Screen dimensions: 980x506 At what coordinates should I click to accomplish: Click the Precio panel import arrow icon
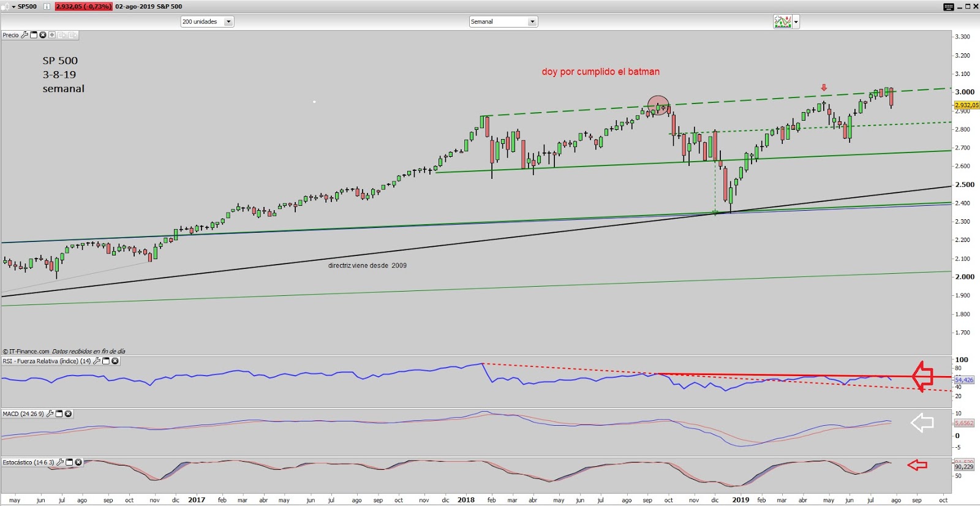click(62, 35)
